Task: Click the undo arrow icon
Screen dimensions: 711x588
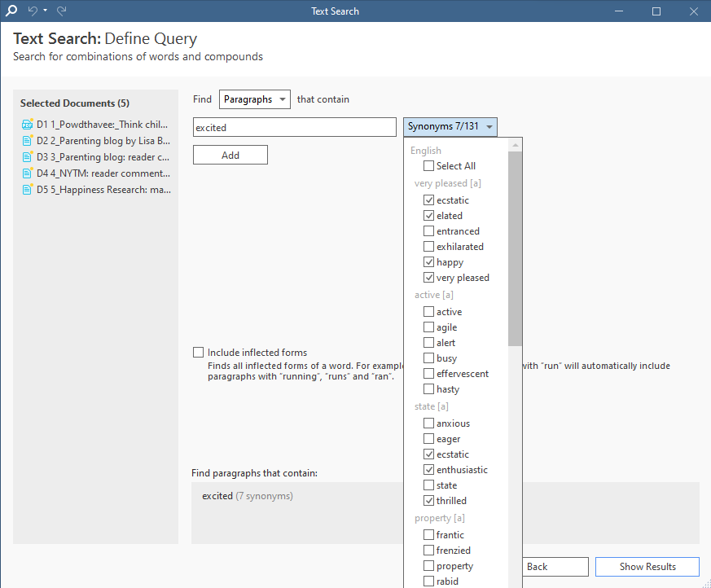Action: [33, 11]
